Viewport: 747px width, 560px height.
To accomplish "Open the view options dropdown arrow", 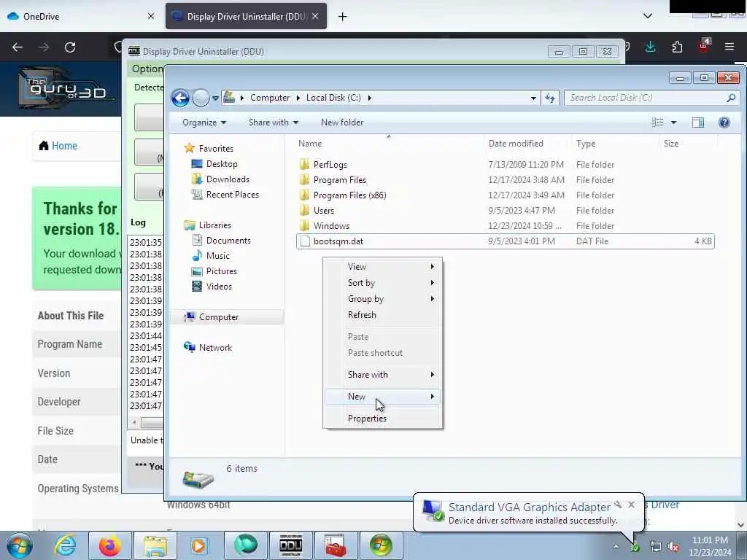I will pyautogui.click(x=673, y=122).
